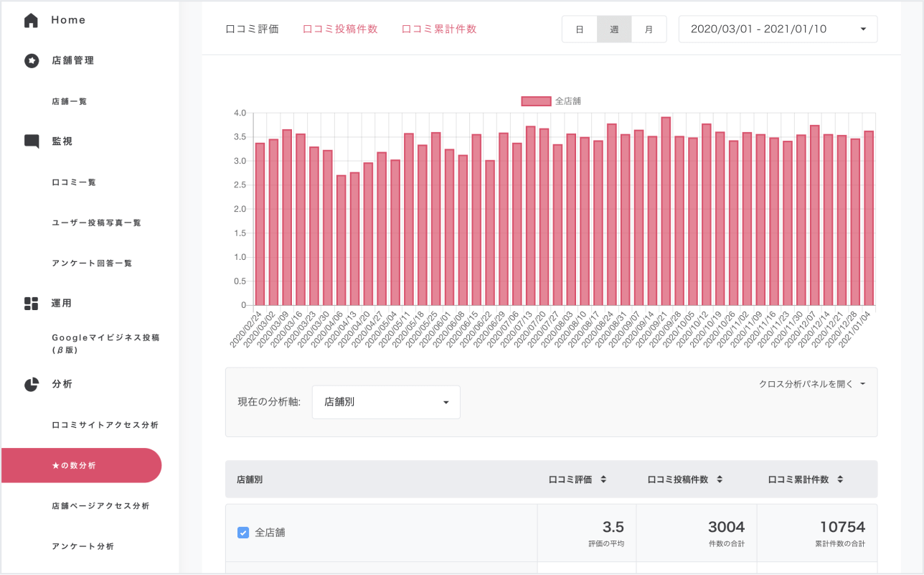Sort by 口コミ投稿件数 column arrows
The width and height of the screenshot is (924, 575).
tap(720, 480)
